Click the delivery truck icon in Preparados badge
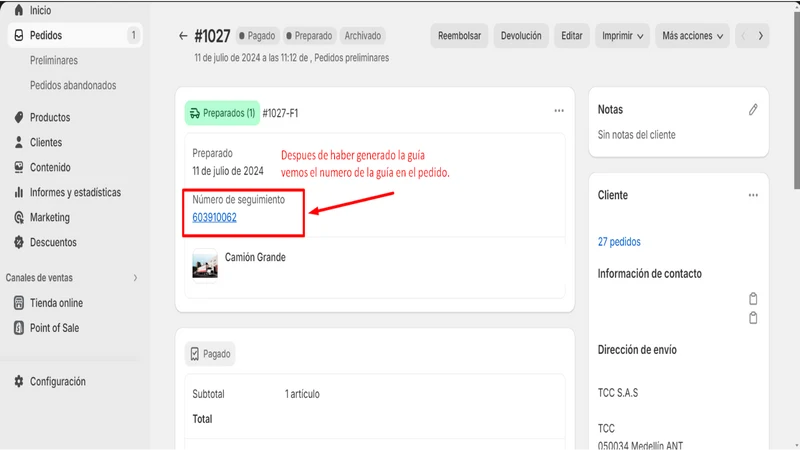The height and width of the screenshot is (450, 800). click(194, 113)
